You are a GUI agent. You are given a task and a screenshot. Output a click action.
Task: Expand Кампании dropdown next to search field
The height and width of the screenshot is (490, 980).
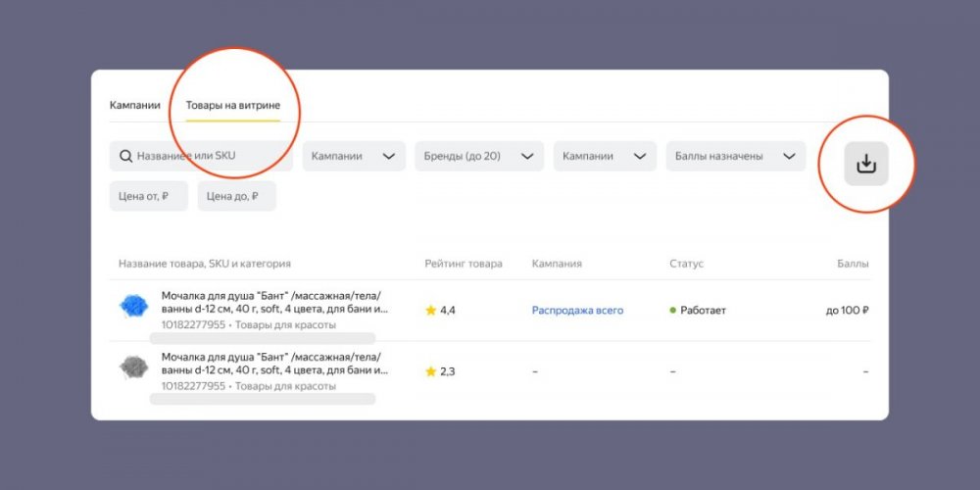click(x=353, y=156)
